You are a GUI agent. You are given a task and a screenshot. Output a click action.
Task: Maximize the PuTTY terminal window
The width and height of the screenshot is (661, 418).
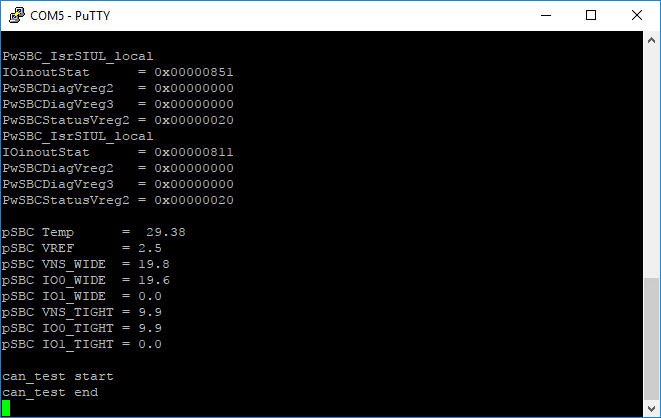coord(591,15)
